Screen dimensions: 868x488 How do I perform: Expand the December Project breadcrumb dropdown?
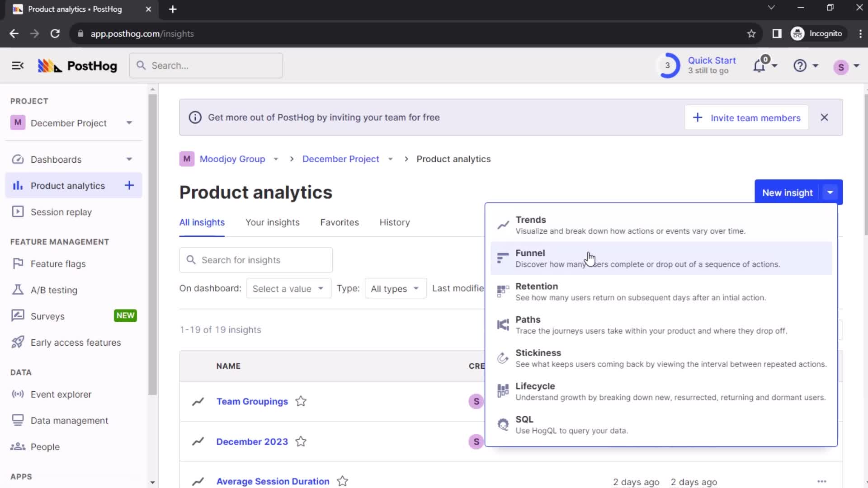(x=391, y=159)
